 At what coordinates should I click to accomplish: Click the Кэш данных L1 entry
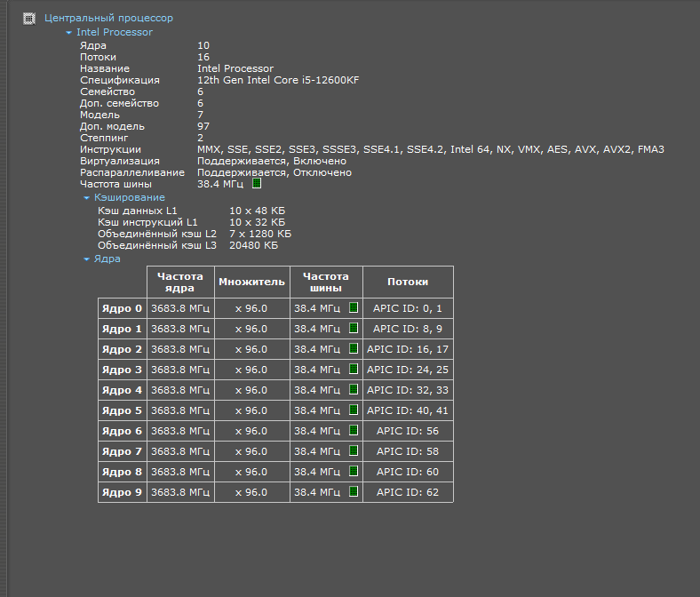coord(138,211)
